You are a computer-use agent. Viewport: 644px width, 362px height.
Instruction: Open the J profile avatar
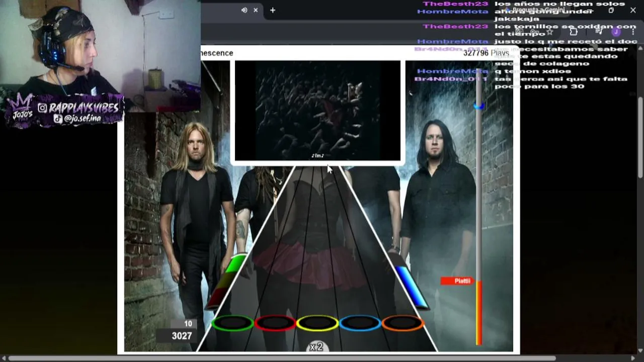(616, 32)
